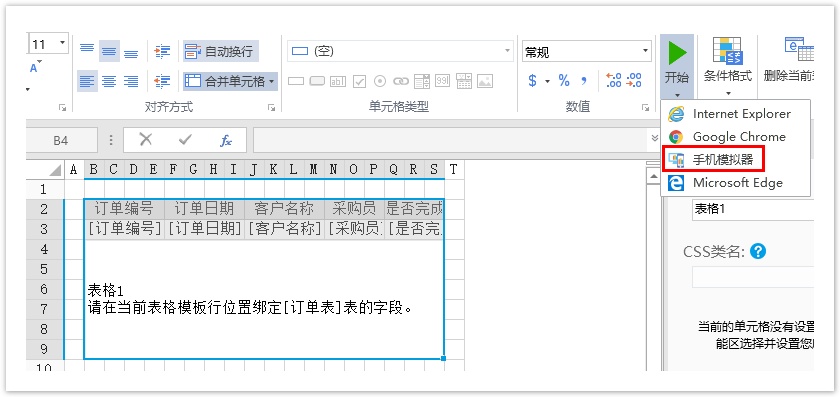This screenshot has width=840, height=397.
Task: Select number cell type icon
Action: 442,81
